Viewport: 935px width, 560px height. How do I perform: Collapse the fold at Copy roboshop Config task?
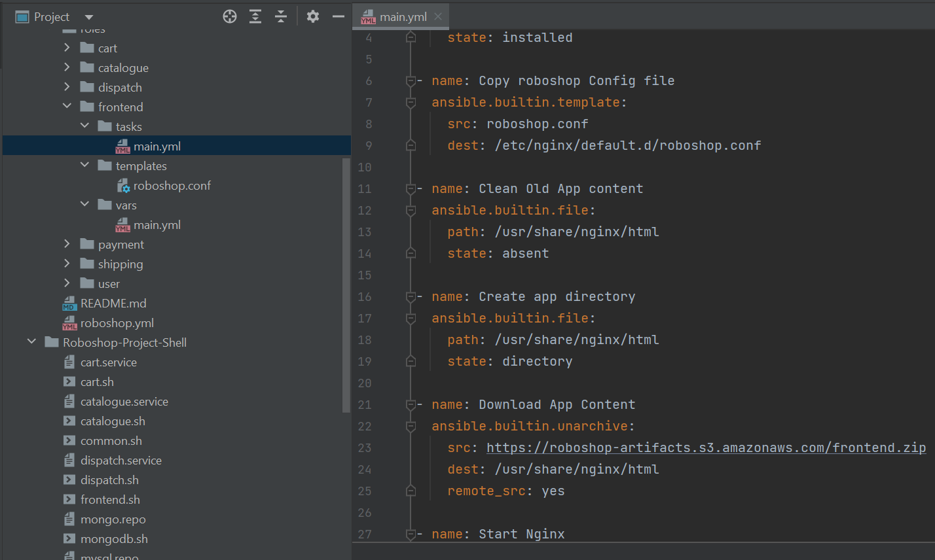(411, 80)
